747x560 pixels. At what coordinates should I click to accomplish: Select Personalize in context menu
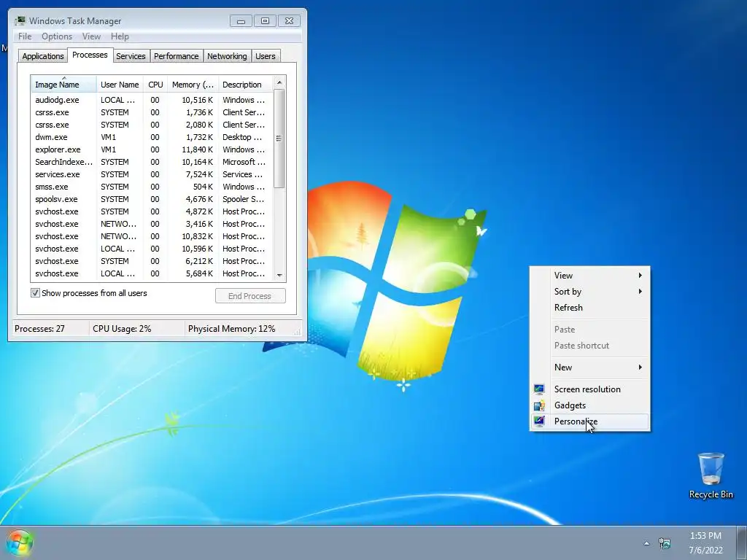[x=589, y=421]
